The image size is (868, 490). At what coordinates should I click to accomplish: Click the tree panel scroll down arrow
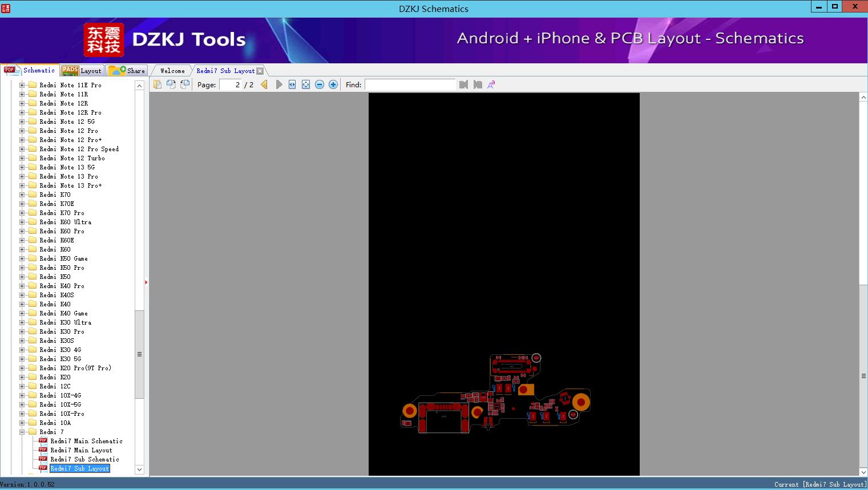[x=139, y=469]
